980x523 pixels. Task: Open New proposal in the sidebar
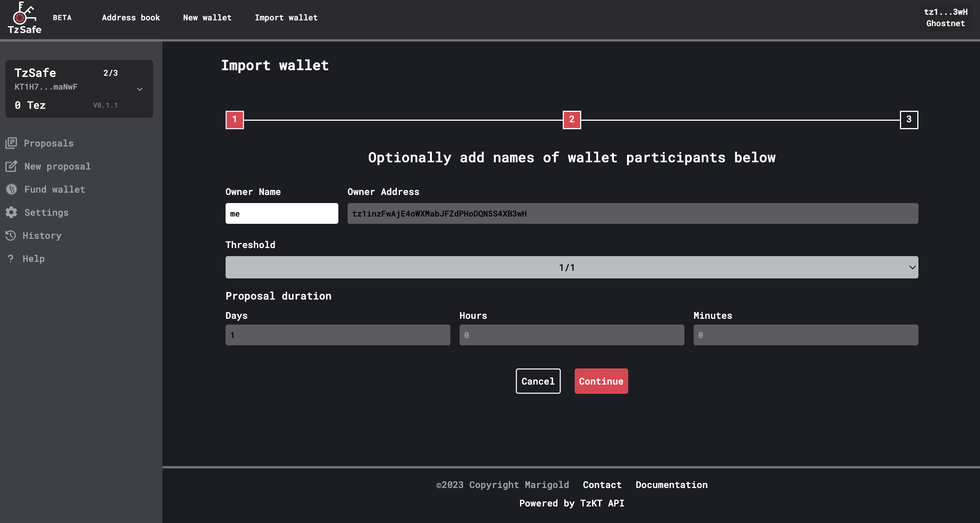pos(57,166)
